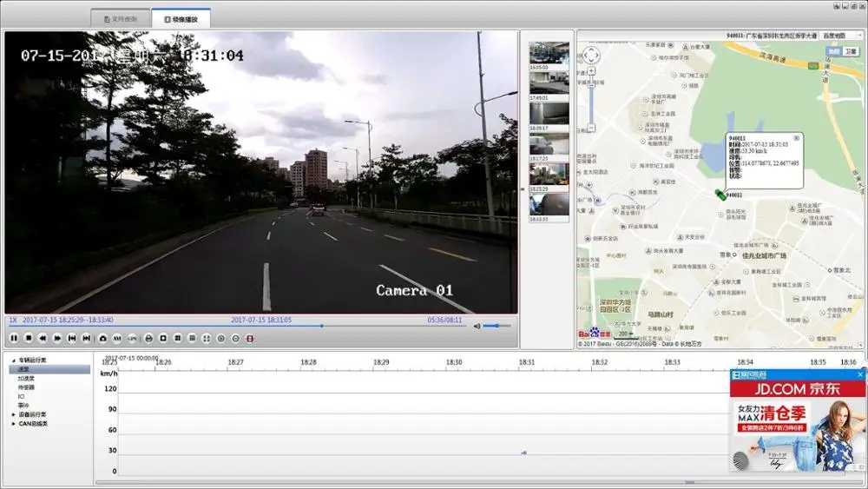Switch to the 文件查询 tab
This screenshot has height=489, width=868.
tap(120, 18)
